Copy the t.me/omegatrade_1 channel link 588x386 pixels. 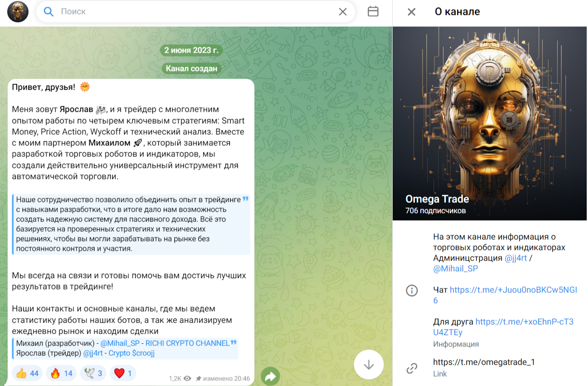point(484,362)
